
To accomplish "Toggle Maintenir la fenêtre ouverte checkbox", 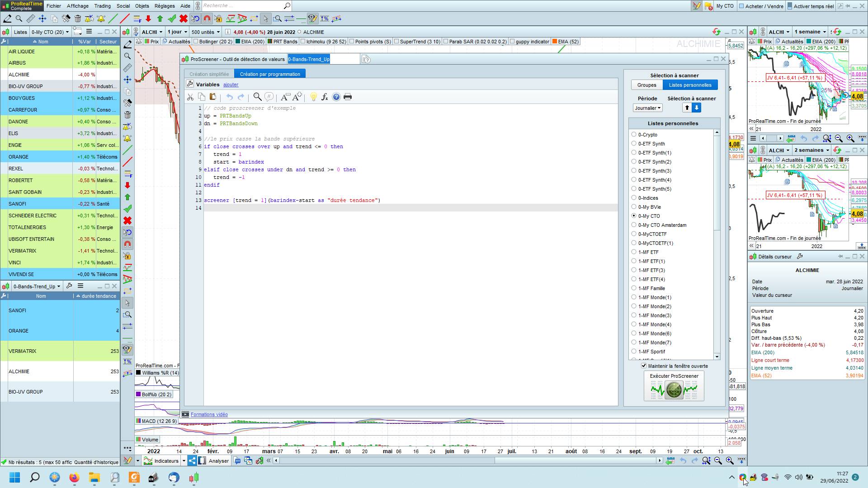I will [644, 366].
